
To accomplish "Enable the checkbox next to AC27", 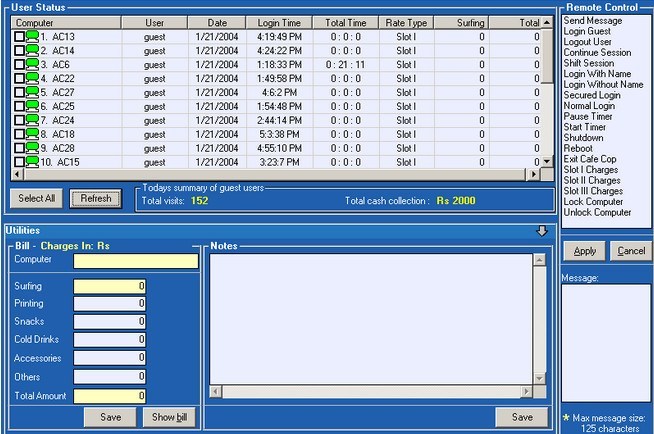I will (x=19, y=93).
